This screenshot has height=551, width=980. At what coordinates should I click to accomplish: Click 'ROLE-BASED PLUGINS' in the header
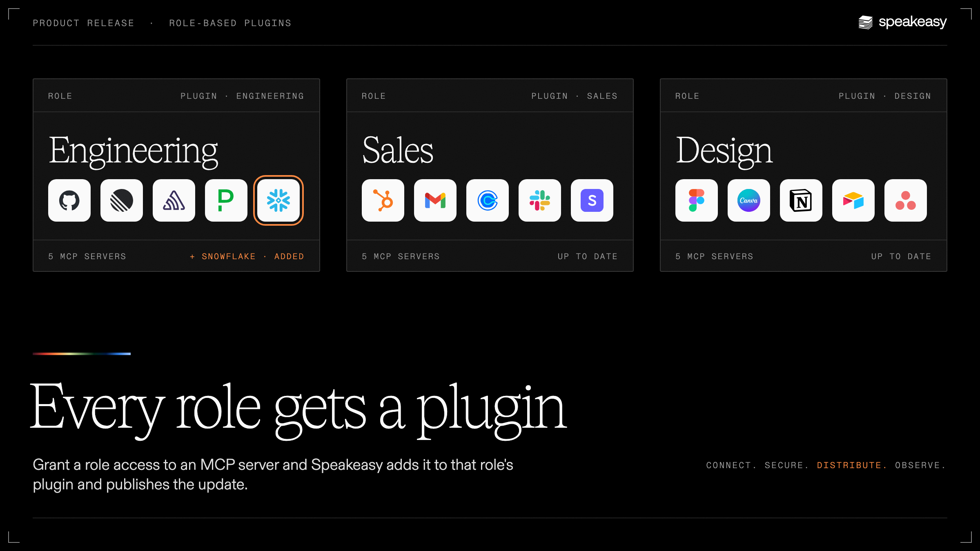tap(230, 23)
